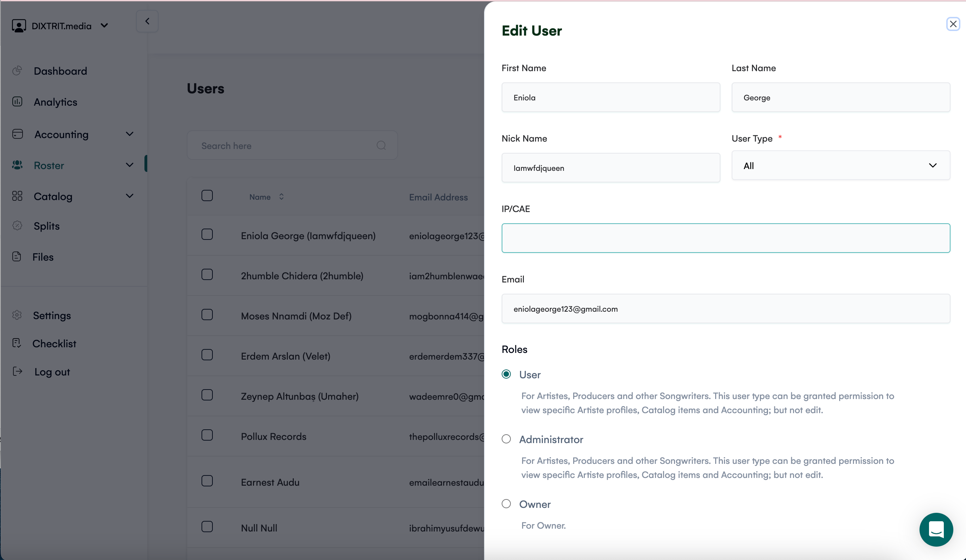Open Dashboard from the sidebar
The width and height of the screenshot is (966, 560).
pyautogui.click(x=60, y=71)
